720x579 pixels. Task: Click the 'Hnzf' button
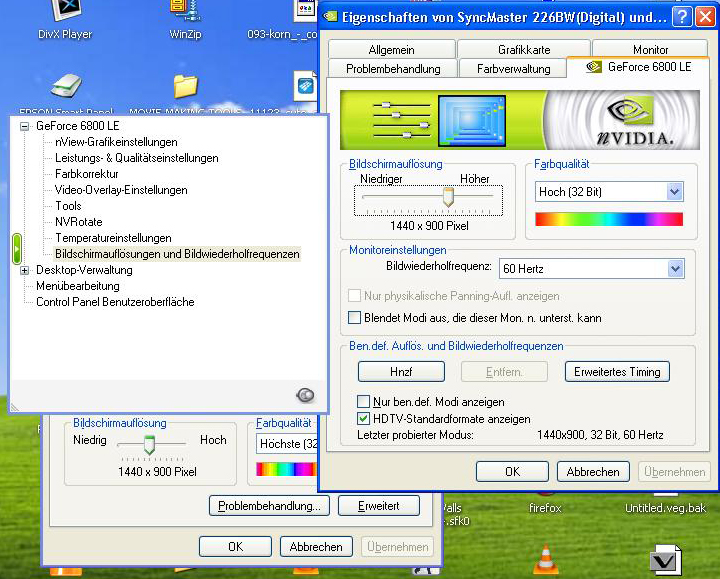click(400, 372)
